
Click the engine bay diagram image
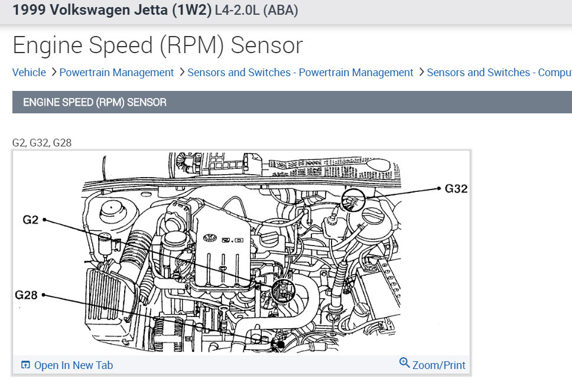coord(242,253)
